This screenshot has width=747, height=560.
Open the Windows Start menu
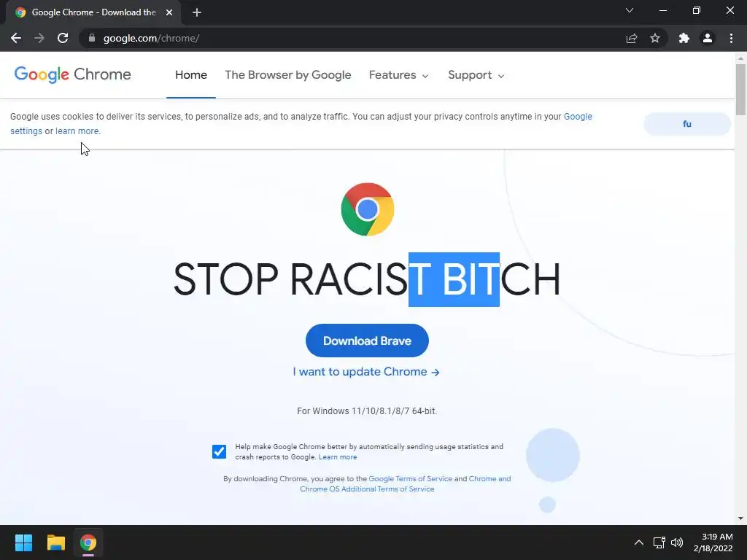pyautogui.click(x=23, y=542)
